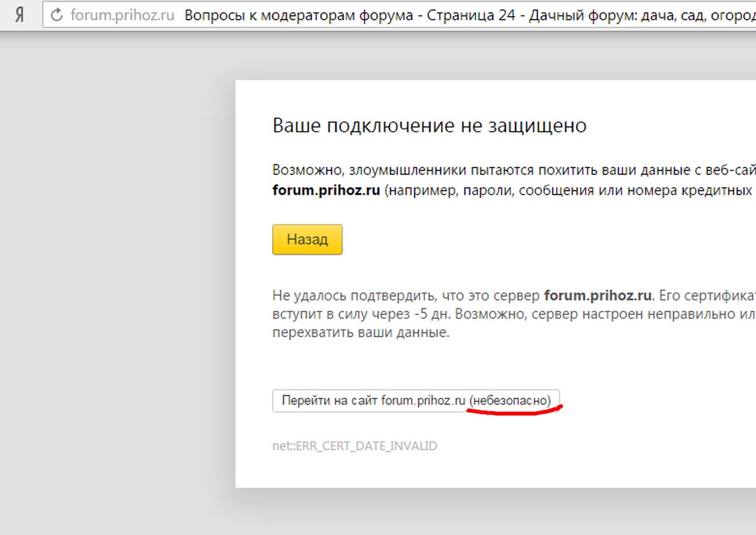Proceed via "Перейти на сайт forum.prihoz.ru" button
The image size is (756, 535).
click(x=415, y=401)
